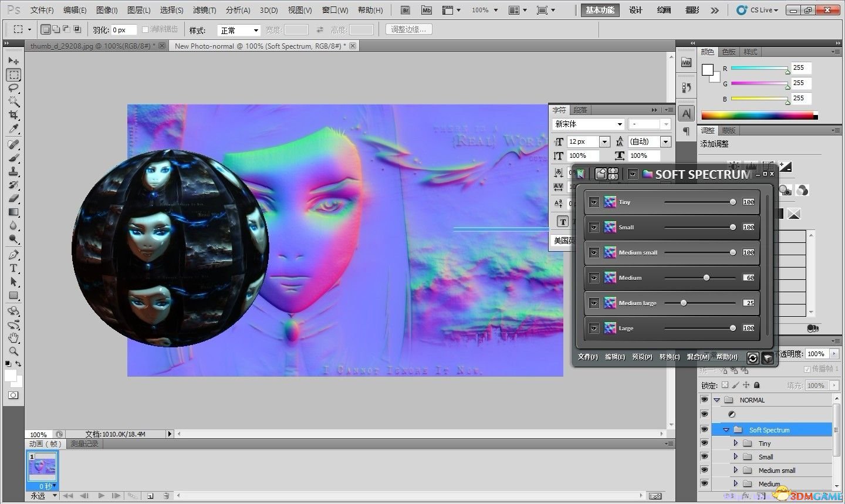This screenshot has height=504, width=845.
Task: Open the 滤镜(T) menu
Action: 204,10
